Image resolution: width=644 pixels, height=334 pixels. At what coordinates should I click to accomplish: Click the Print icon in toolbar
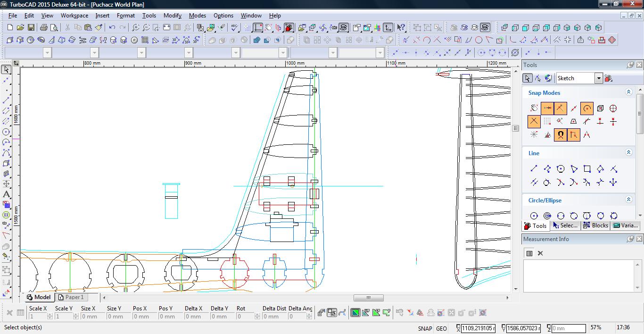(44, 28)
